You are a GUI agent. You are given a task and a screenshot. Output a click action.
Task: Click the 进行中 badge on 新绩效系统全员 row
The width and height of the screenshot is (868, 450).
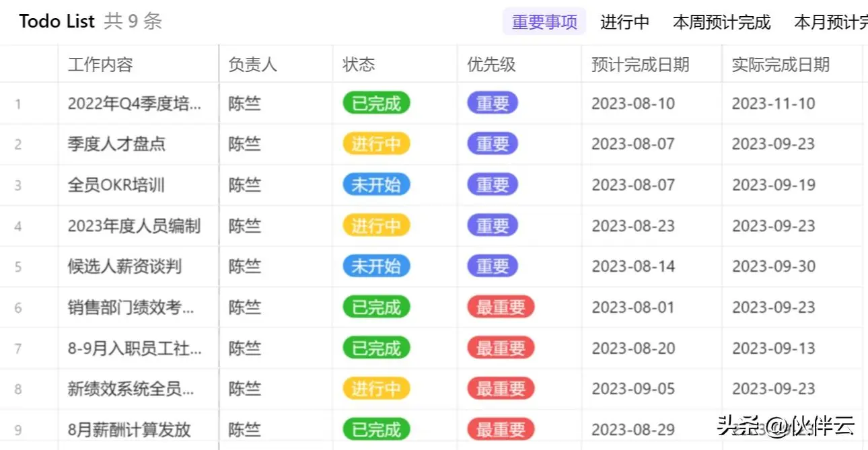coord(375,389)
